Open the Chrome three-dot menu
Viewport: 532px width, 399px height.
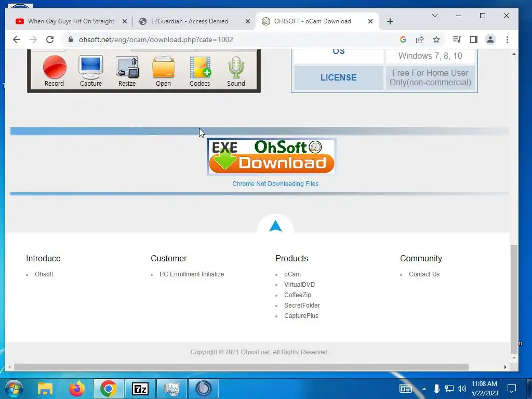tap(507, 39)
